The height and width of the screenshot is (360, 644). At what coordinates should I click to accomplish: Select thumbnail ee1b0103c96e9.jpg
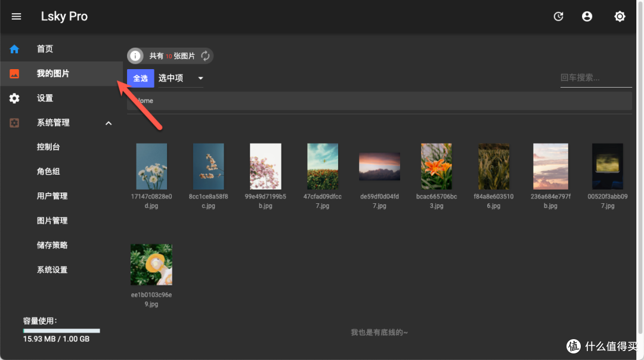tap(151, 265)
